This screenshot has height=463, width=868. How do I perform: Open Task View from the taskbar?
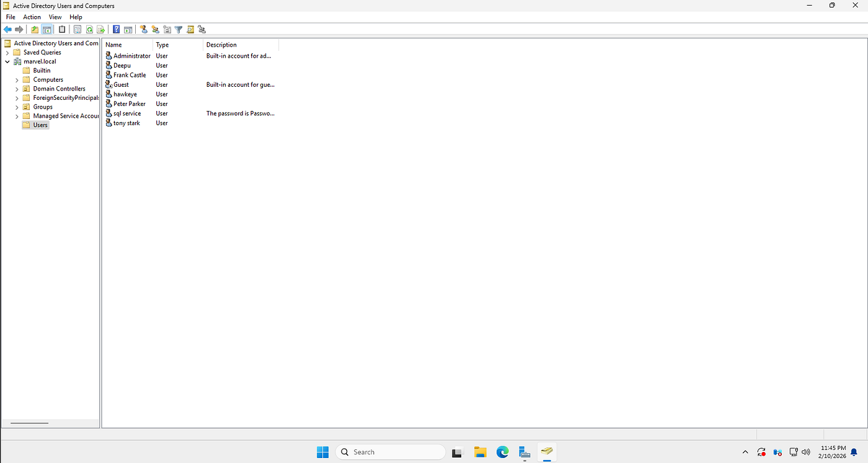457,452
